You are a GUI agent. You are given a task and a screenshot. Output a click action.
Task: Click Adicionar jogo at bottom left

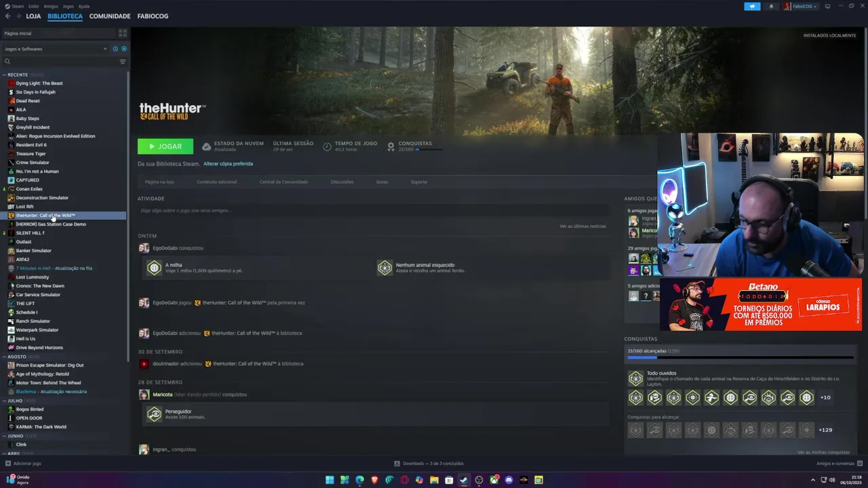pos(23,464)
